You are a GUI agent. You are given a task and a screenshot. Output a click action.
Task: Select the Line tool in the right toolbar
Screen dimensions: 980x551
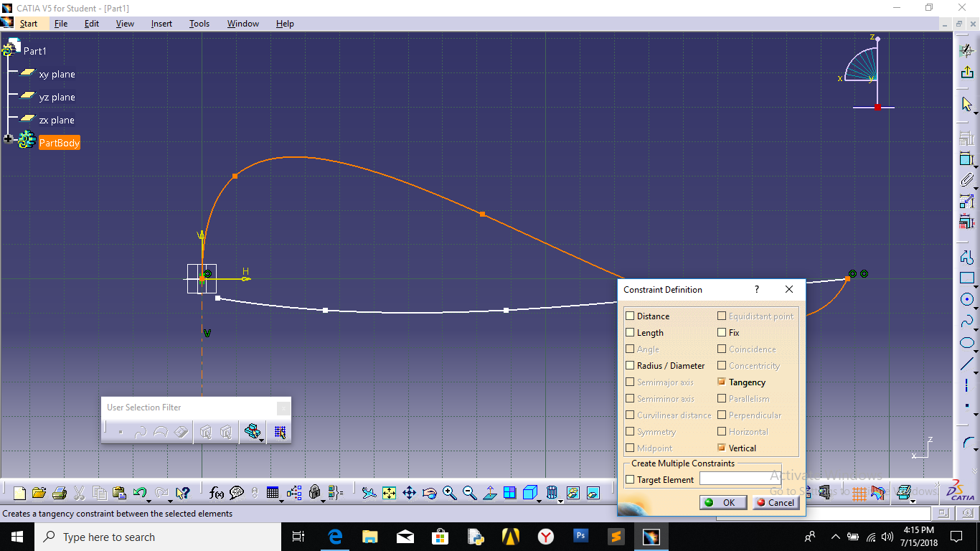968,364
